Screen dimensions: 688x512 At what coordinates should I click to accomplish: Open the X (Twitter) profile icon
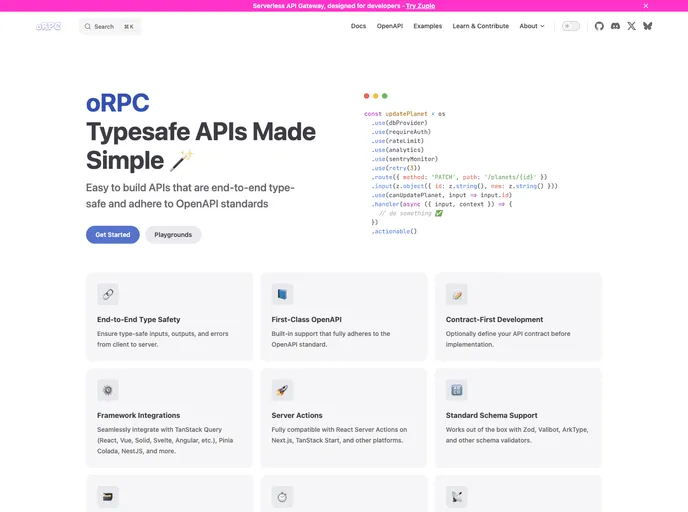coord(631,26)
